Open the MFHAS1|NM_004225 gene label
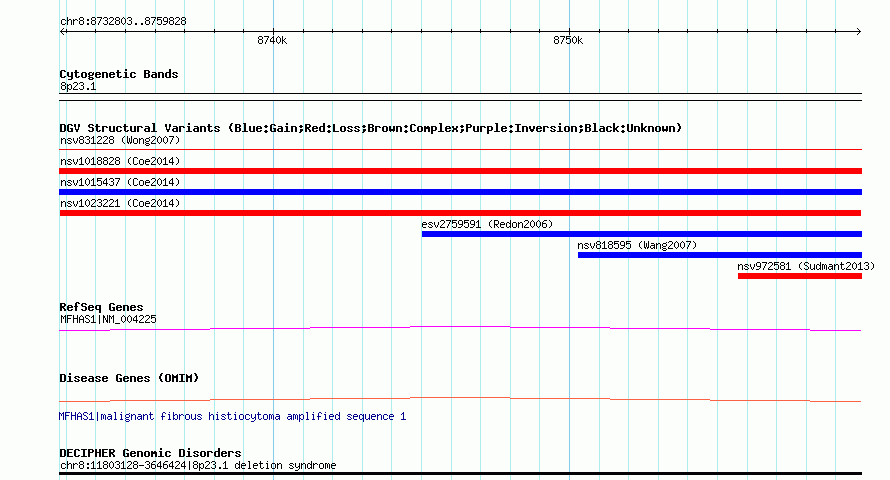890x480 pixels. tap(108, 319)
